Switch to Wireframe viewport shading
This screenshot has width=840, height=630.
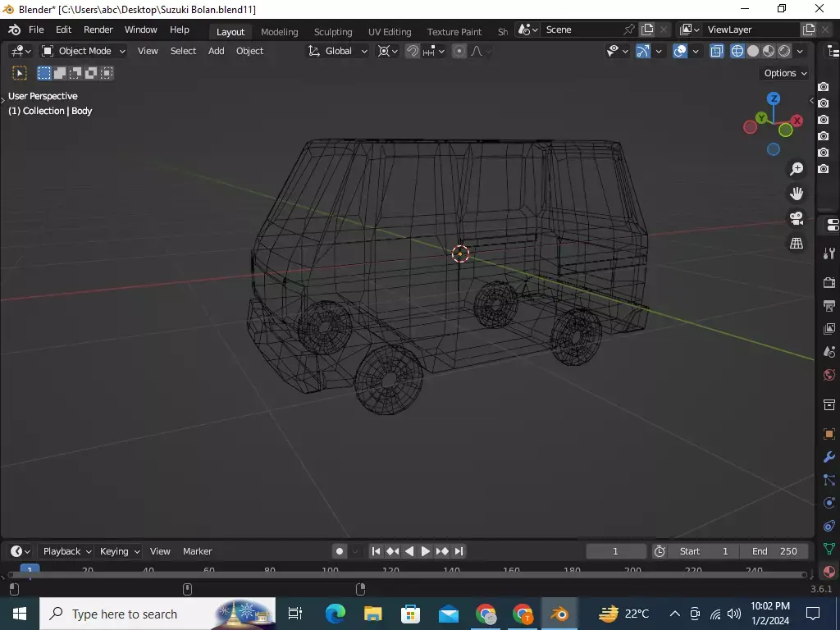(x=737, y=51)
